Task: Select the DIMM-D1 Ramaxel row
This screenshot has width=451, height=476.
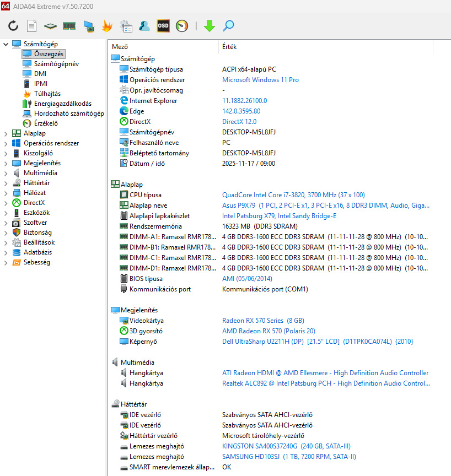Action: click(x=273, y=268)
